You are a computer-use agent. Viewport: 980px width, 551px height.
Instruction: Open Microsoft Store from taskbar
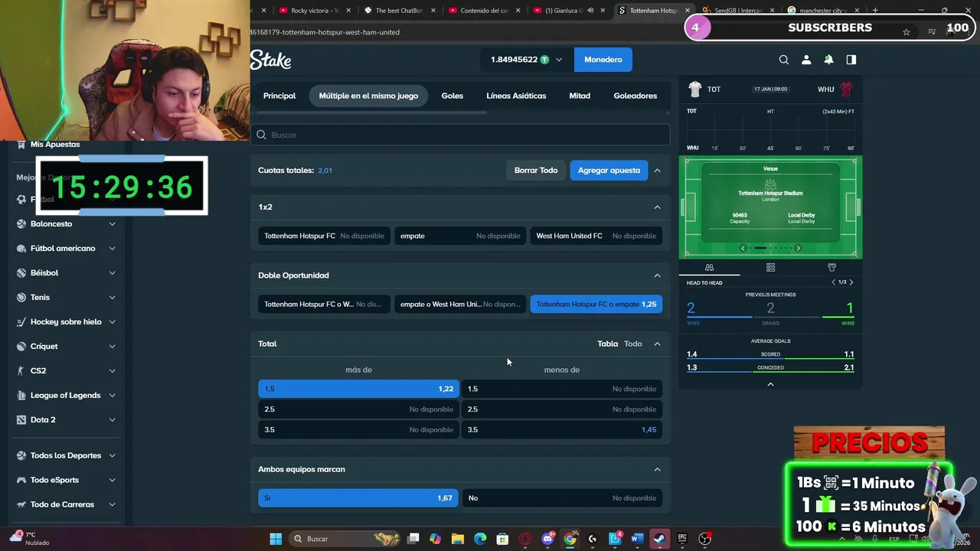[502, 539]
